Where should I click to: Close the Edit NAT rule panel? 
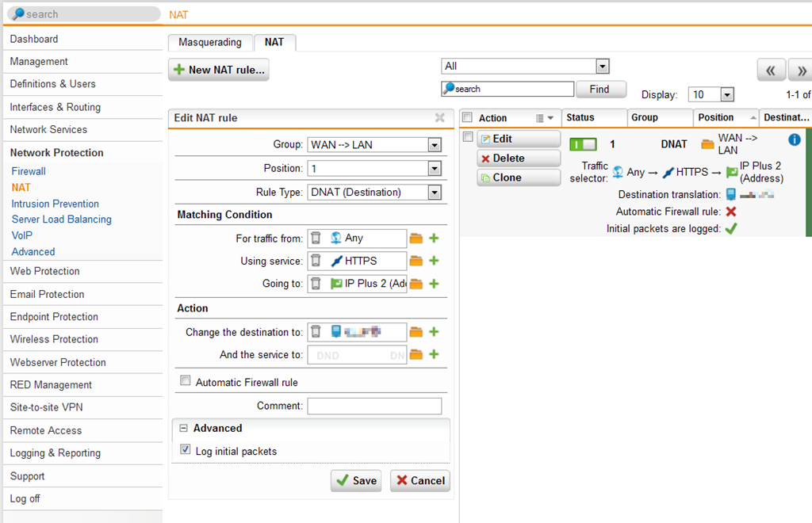coord(439,118)
